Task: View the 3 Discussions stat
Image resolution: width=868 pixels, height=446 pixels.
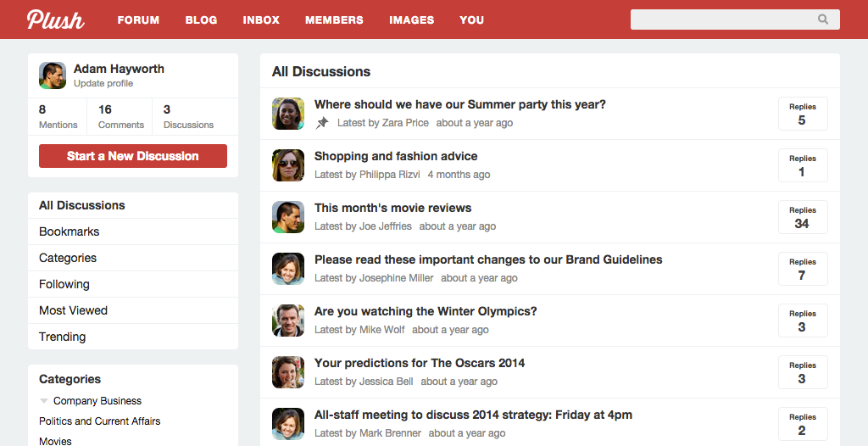Action: tap(188, 117)
